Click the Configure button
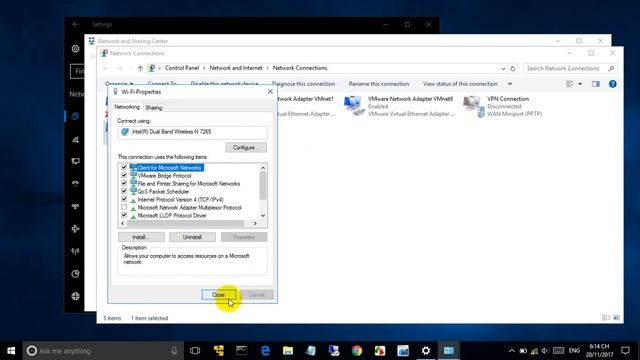This screenshot has height=360, width=640. coord(246,147)
